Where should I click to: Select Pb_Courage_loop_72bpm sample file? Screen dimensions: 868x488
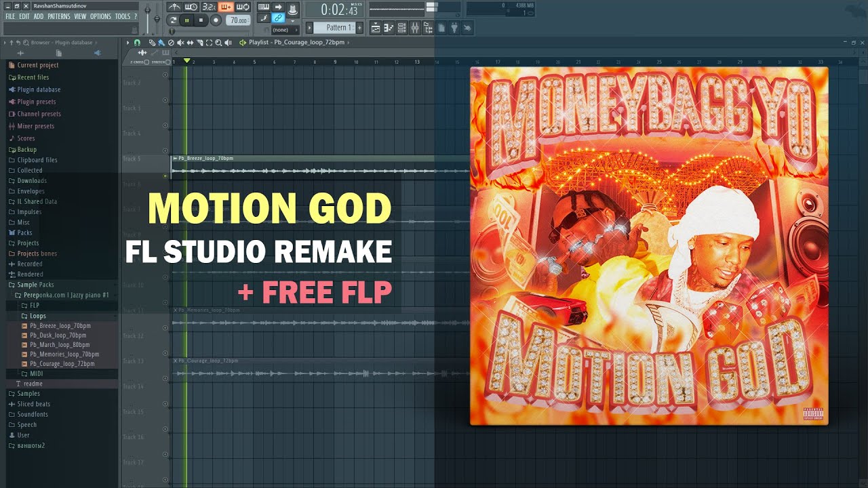(x=62, y=364)
